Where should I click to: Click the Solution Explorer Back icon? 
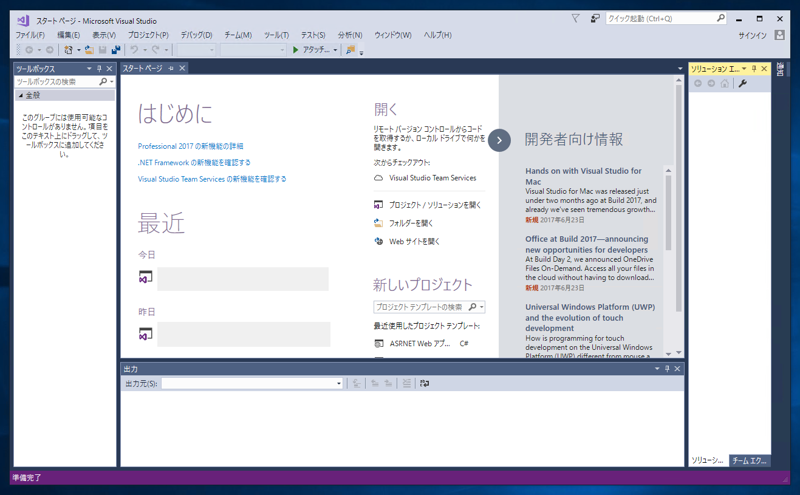point(698,83)
